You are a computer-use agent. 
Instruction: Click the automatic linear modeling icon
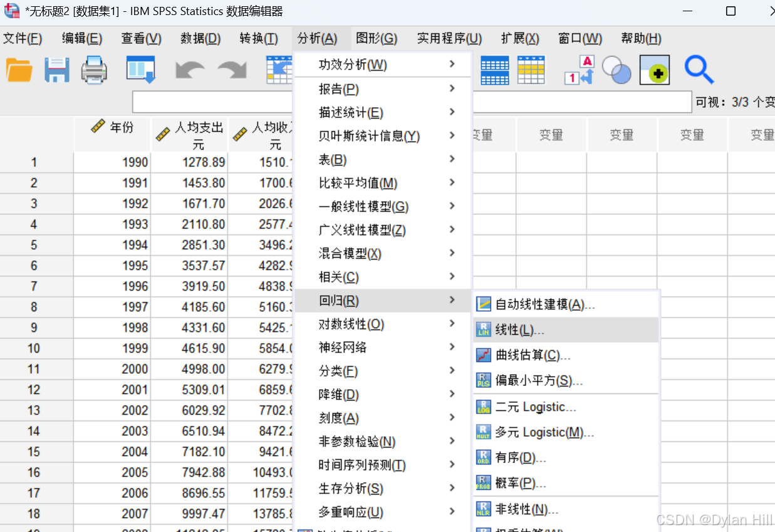pyautogui.click(x=483, y=305)
